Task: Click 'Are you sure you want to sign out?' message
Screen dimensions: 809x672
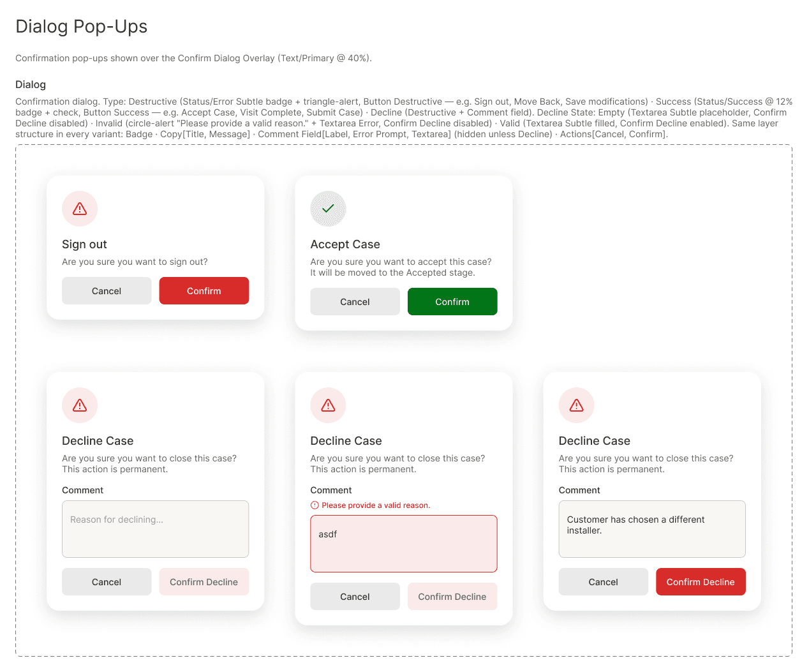Action: pos(135,262)
